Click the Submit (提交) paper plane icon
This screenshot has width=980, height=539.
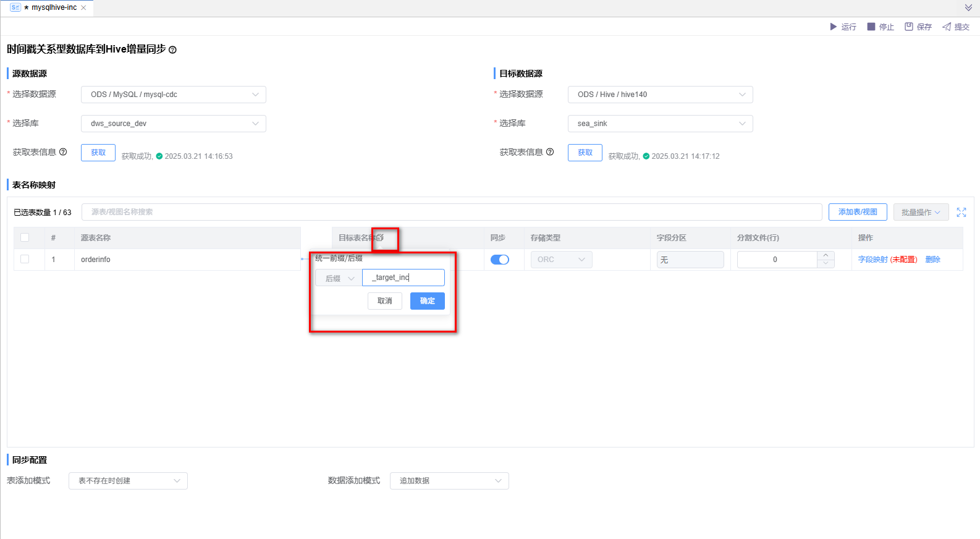pyautogui.click(x=947, y=27)
